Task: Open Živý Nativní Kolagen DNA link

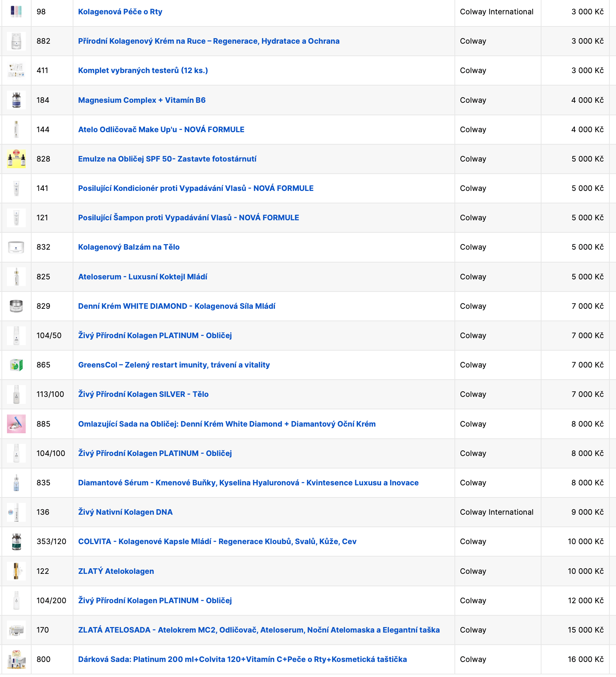Action: point(125,512)
